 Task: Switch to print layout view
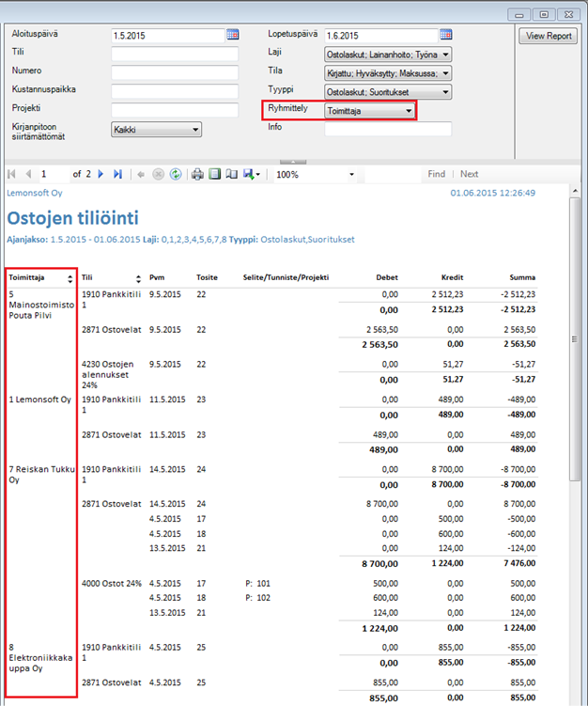tap(214, 174)
